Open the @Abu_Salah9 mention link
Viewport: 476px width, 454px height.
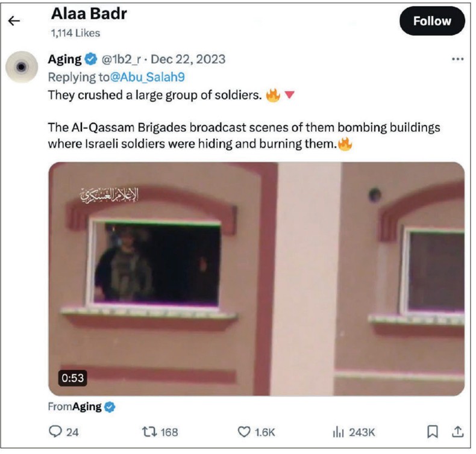pyautogui.click(x=147, y=77)
